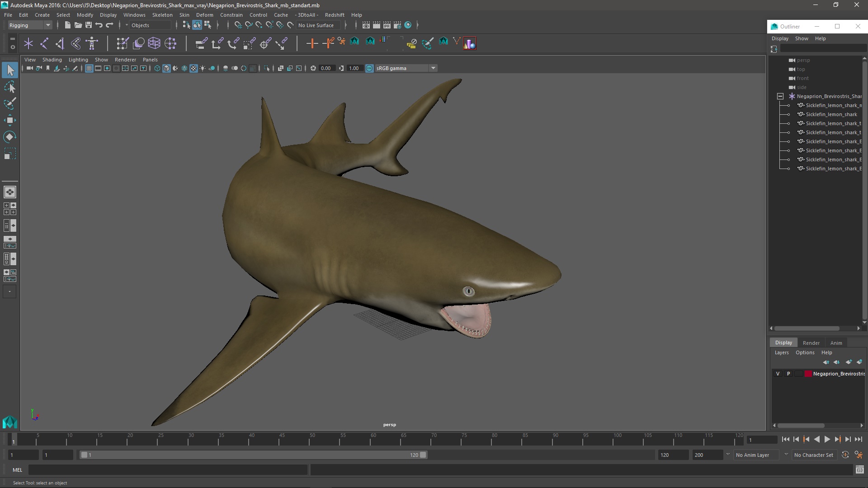
Task: Create new empty display layer
Action: (849, 362)
